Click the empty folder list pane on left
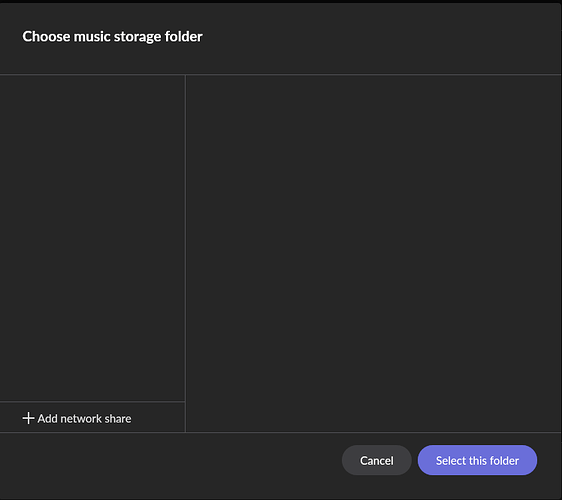Viewport: 562px width, 500px height. coord(92,238)
